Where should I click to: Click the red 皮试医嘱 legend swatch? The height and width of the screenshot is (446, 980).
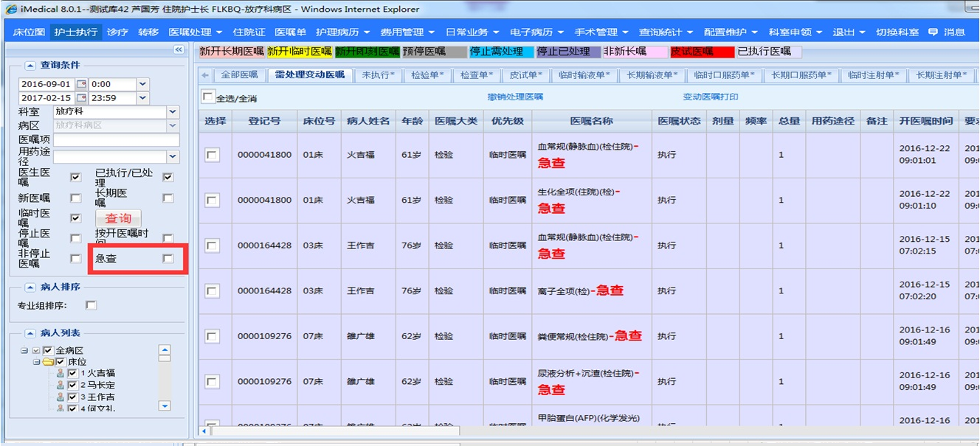pyautogui.click(x=703, y=52)
